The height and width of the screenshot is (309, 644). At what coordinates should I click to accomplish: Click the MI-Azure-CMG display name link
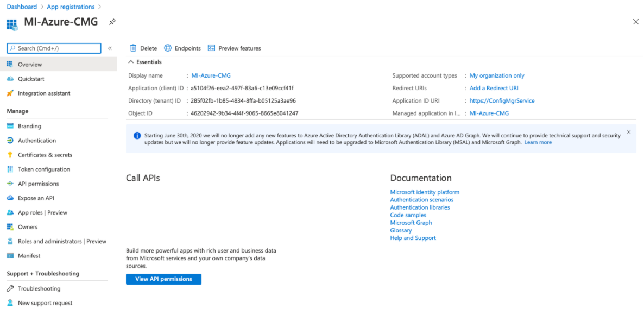point(211,75)
